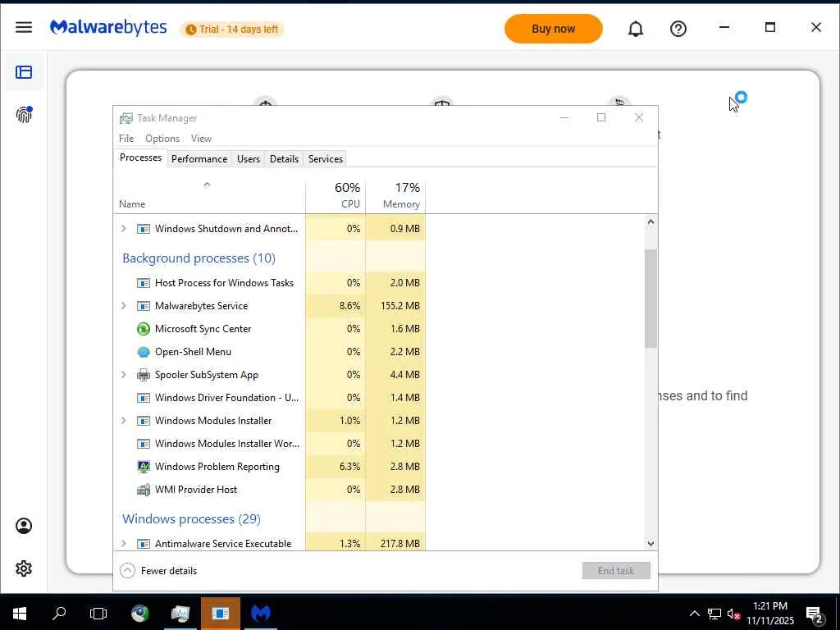
Task: Select Windows Modules Installer Wor... row
Action: (269, 444)
